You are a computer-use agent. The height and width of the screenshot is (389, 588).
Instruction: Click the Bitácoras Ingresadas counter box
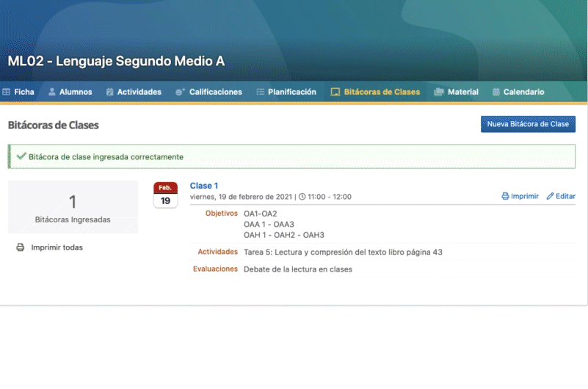point(73,207)
